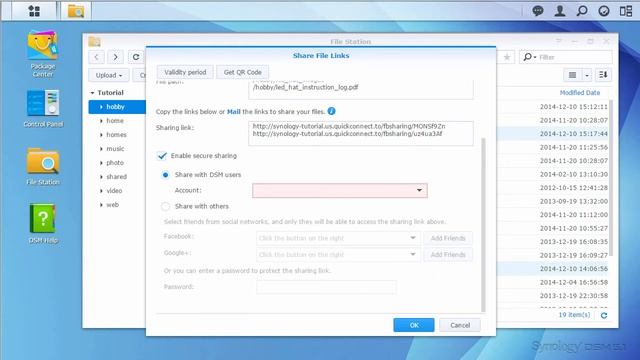Expand the photo folder node
The width and height of the screenshot is (640, 360).
coord(101,163)
